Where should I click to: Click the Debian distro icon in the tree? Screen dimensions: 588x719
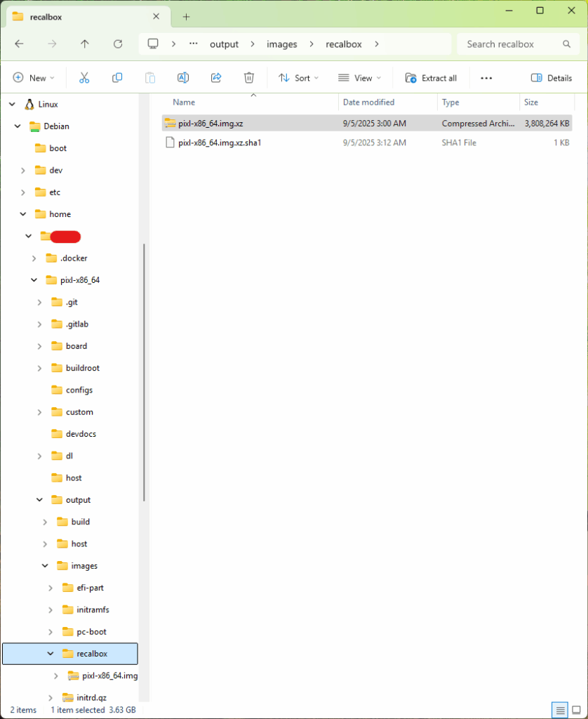pos(35,126)
